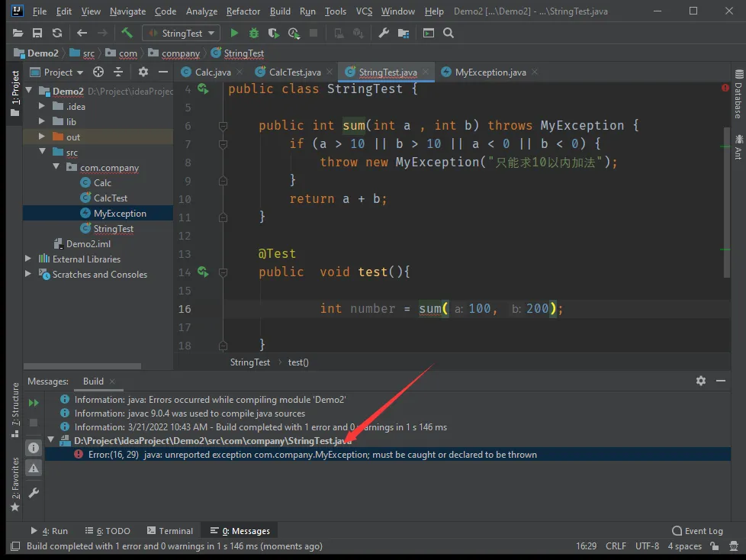746x560 pixels.
Task: Toggle info messages filter in Messages panel
Action: (34, 448)
